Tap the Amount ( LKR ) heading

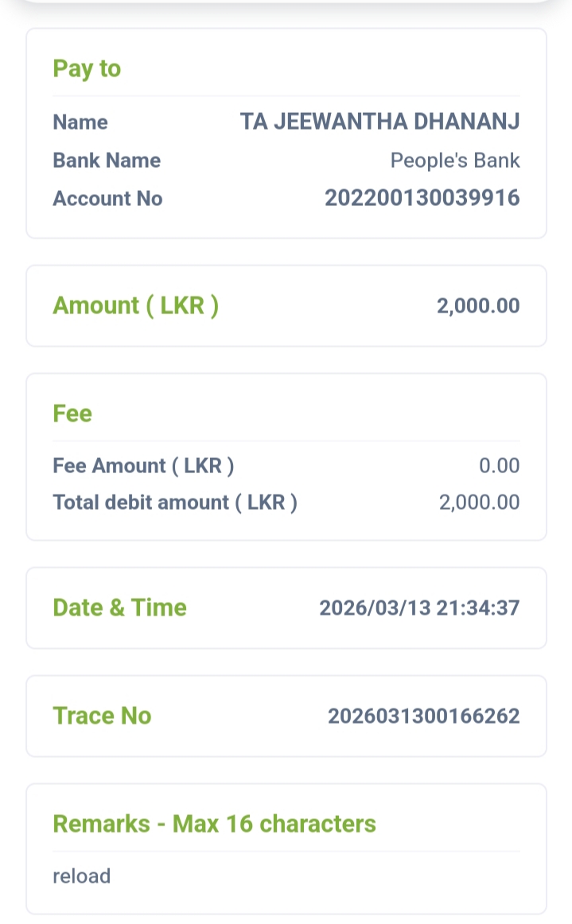click(135, 305)
